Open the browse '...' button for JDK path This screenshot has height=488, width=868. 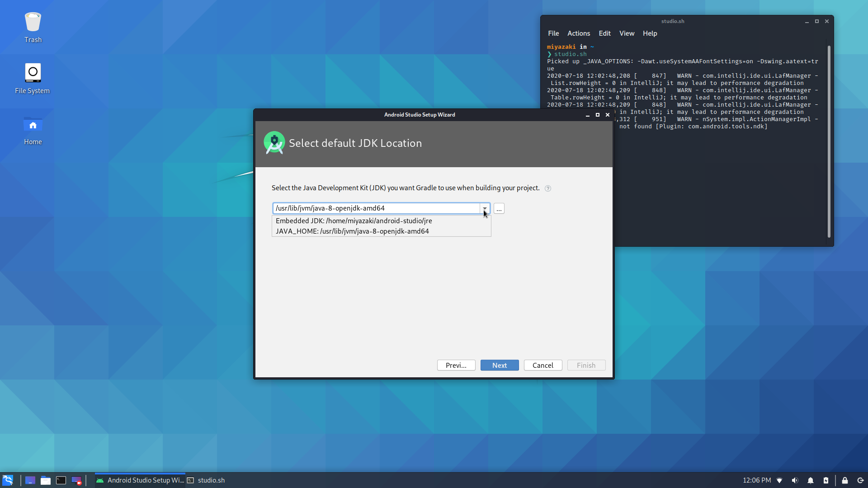click(499, 209)
